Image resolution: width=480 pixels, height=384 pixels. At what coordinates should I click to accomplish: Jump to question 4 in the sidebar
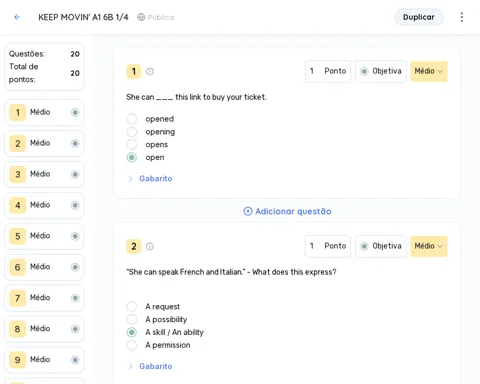44,205
